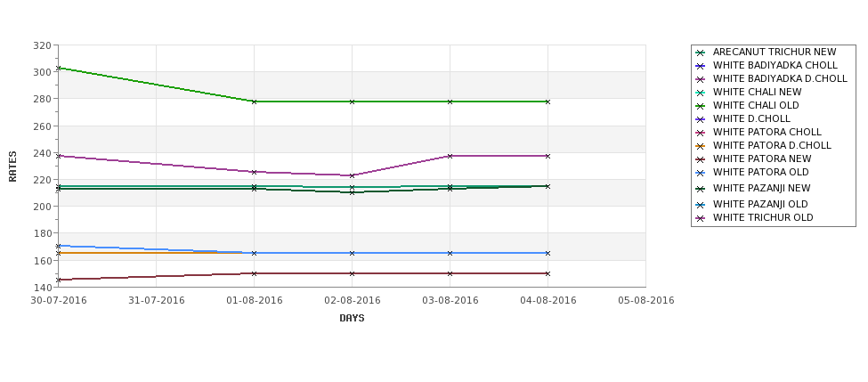Select the WHITE PATORA CHOLL legend label
868x382 pixels.
767,132
